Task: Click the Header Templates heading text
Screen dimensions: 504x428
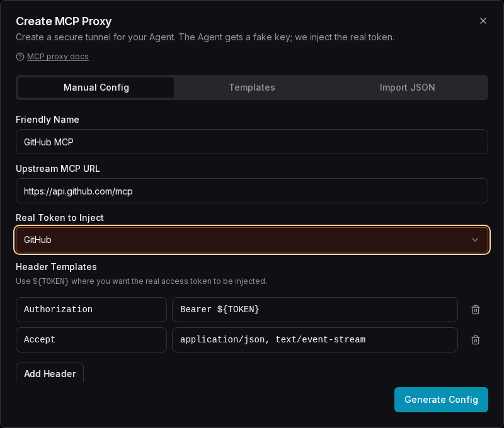Action: [x=56, y=267]
